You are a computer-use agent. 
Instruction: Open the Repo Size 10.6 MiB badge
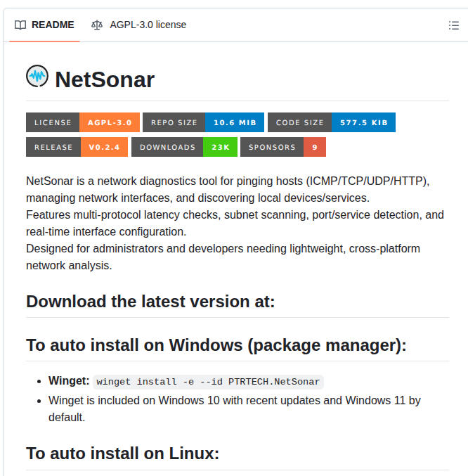[204, 122]
